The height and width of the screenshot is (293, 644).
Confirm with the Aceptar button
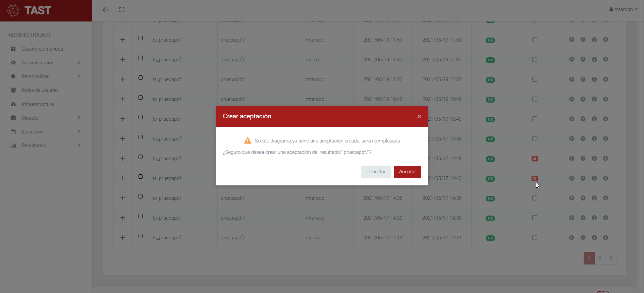pyautogui.click(x=407, y=172)
